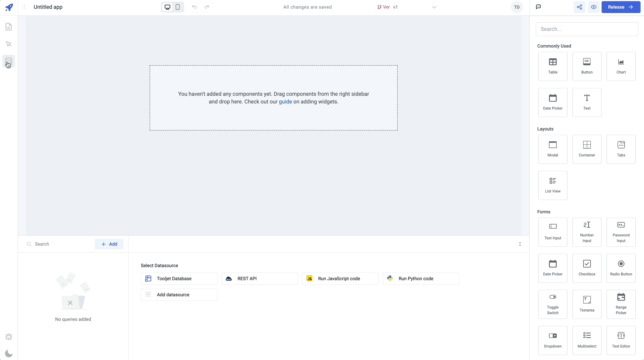Open the Inspector icon in left sidebar

8,44
